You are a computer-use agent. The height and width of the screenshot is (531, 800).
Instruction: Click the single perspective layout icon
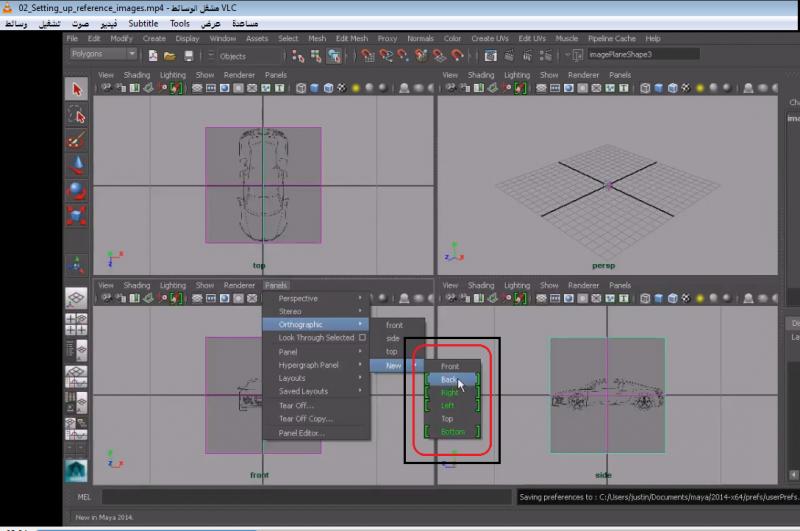pos(77,298)
